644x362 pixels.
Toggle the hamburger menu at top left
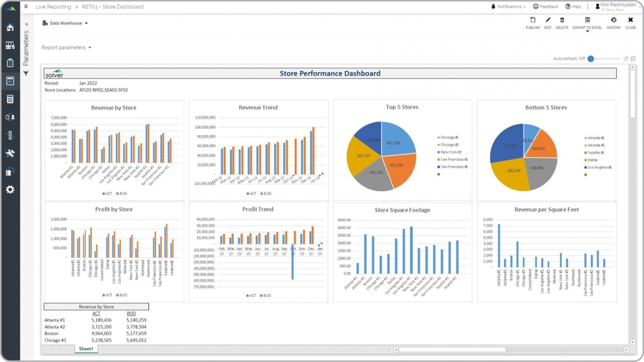click(26, 7)
